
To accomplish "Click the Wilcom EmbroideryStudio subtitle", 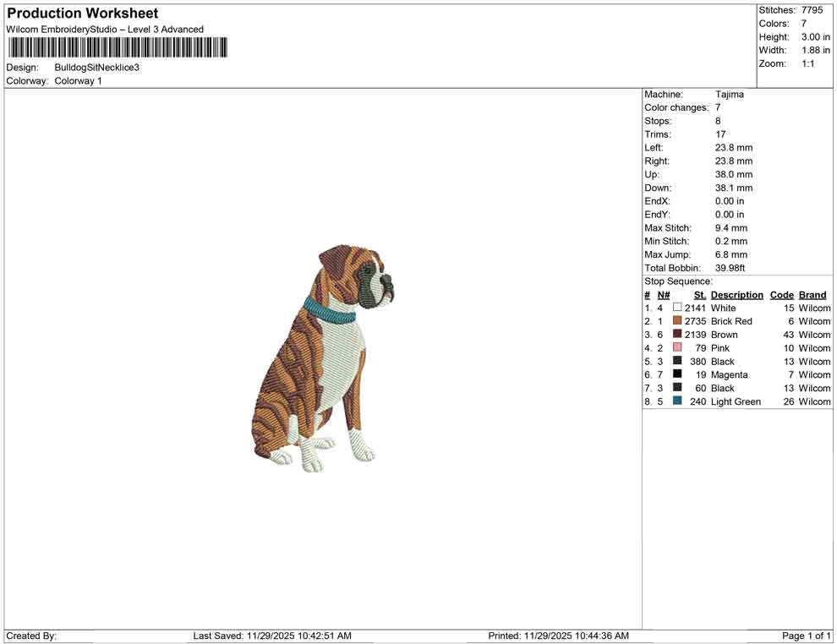I will [105, 30].
